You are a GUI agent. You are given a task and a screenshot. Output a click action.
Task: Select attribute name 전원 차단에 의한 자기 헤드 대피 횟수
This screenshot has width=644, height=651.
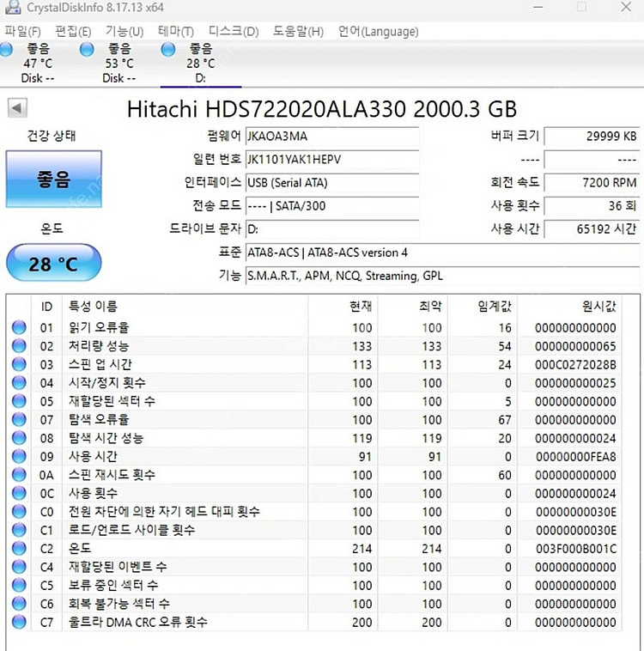pos(164,512)
